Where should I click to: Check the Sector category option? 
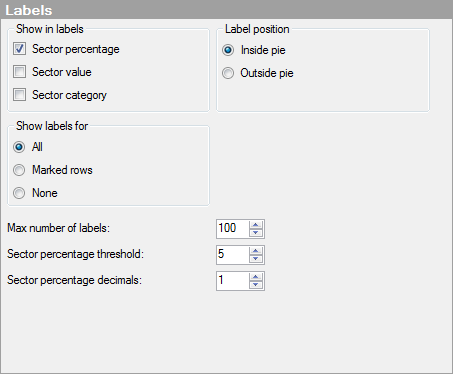click(19, 95)
